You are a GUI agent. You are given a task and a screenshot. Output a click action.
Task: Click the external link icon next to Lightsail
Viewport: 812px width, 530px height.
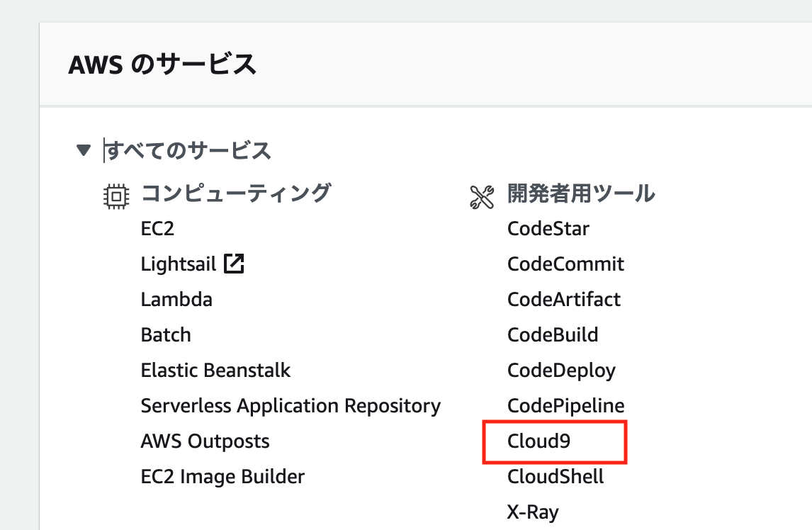click(x=235, y=262)
